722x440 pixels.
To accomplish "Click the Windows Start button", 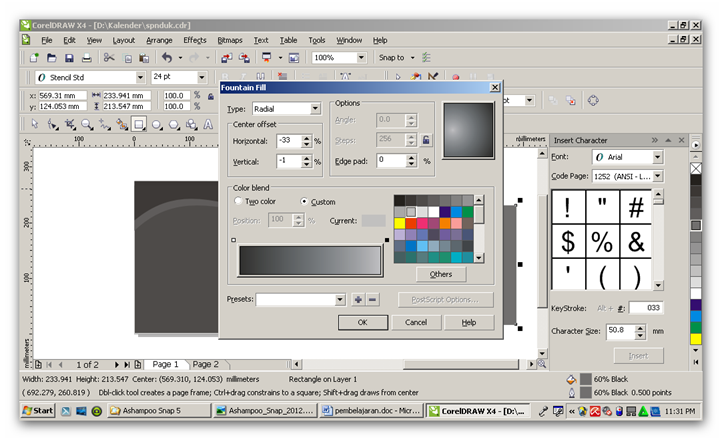I will (38, 411).
